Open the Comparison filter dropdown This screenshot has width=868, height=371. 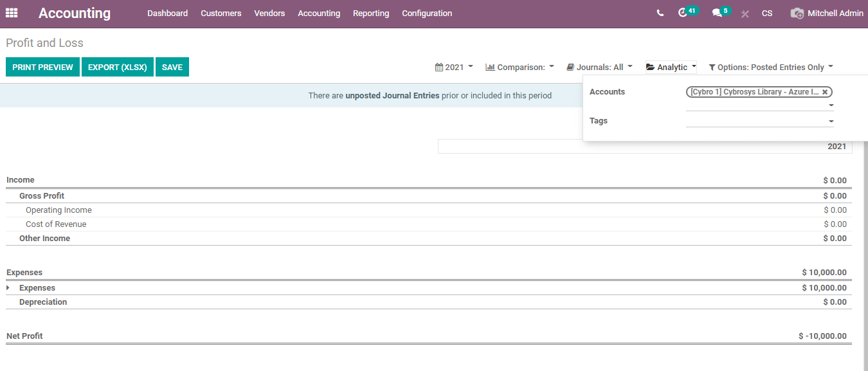pyautogui.click(x=520, y=67)
